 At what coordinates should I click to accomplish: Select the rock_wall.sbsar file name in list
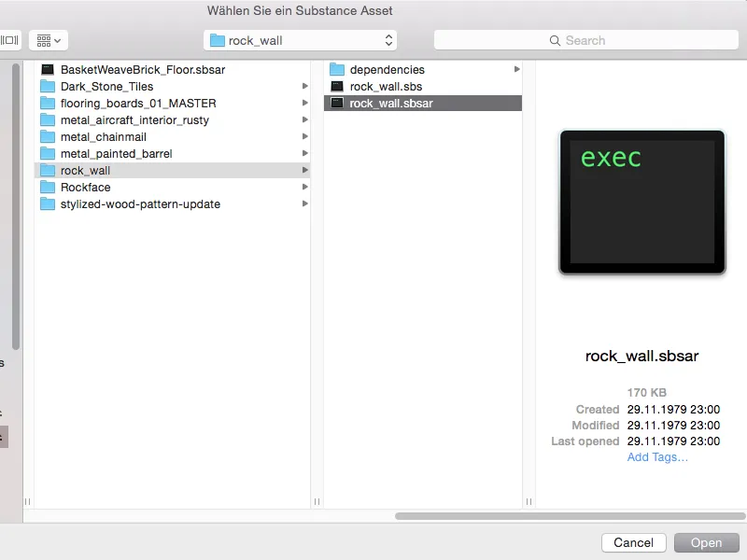coord(391,104)
